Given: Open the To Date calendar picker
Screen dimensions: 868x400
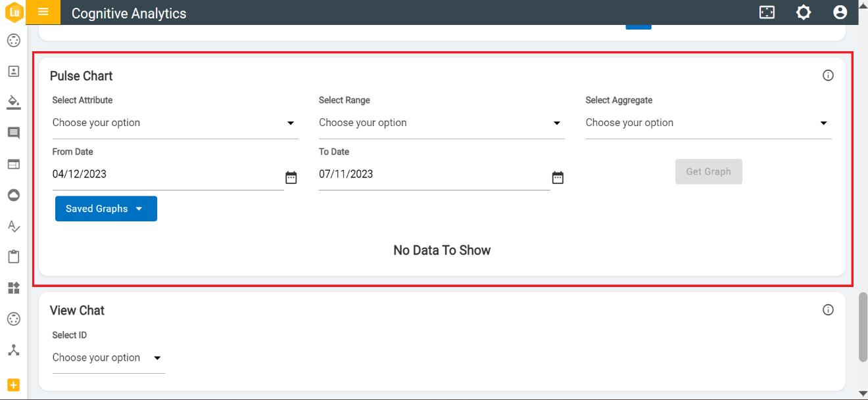Looking at the screenshot, I should pyautogui.click(x=558, y=177).
